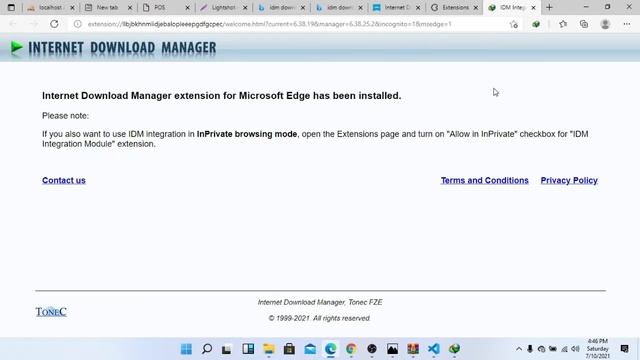Open the Collections icon
Screen dimensions: 640x360
click(x=584, y=24)
